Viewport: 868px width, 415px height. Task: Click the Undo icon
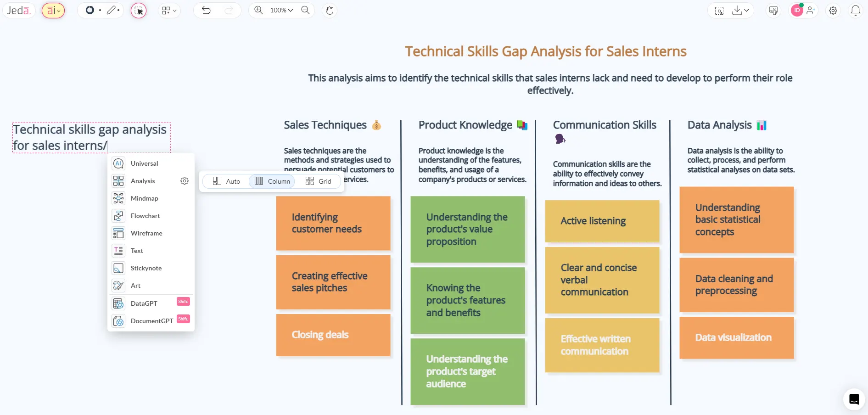coord(206,10)
